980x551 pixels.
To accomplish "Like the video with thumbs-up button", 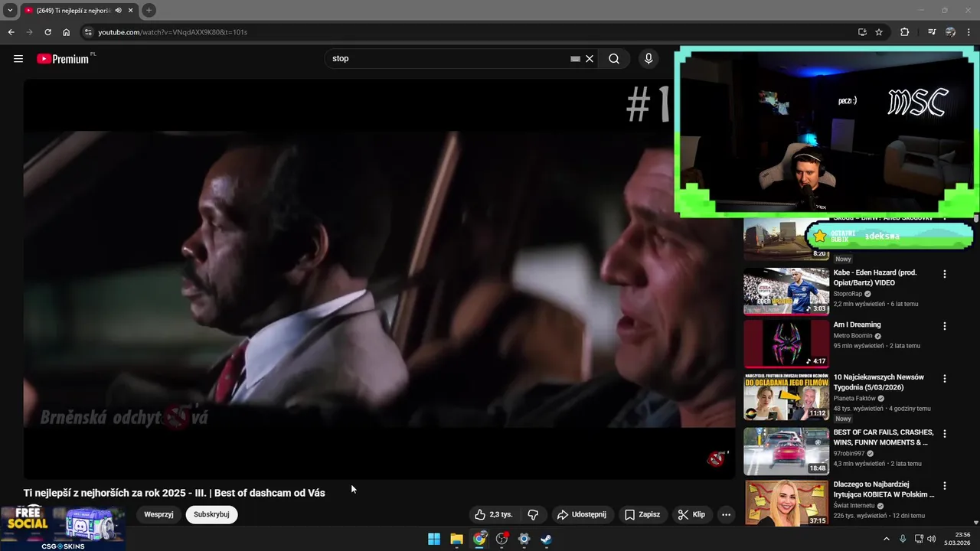I will point(493,514).
